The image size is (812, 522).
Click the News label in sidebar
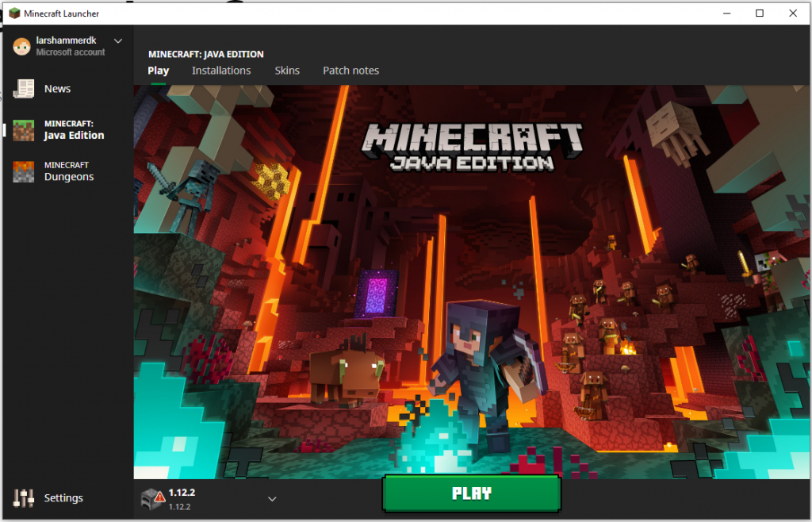click(57, 89)
